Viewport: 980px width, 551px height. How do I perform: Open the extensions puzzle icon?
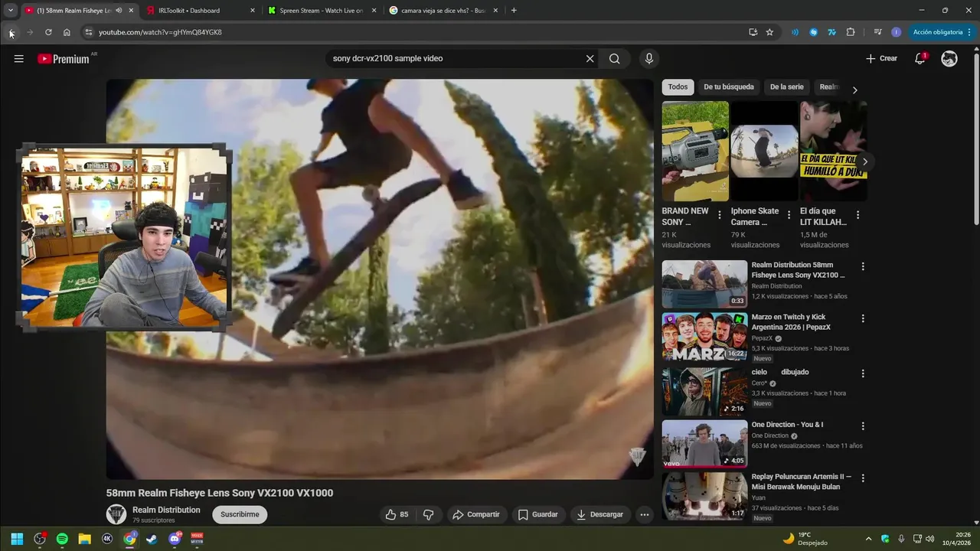click(x=851, y=32)
